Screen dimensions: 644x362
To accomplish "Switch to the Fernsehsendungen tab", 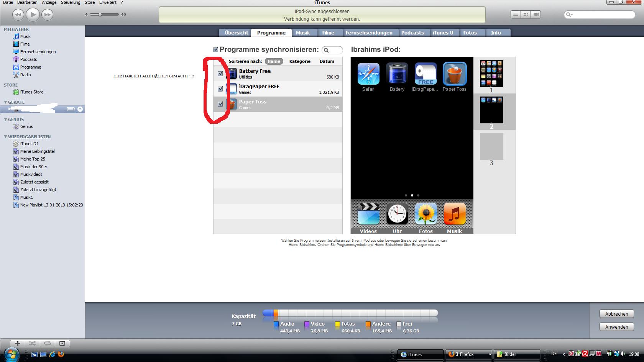I will (x=369, y=33).
